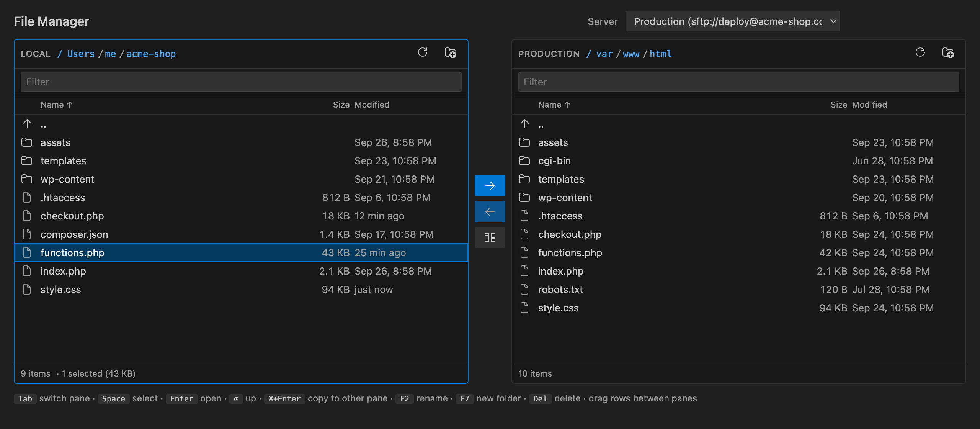Image resolution: width=980 pixels, height=429 pixels.
Task: Click file icon of production style.css
Action: 524,308
